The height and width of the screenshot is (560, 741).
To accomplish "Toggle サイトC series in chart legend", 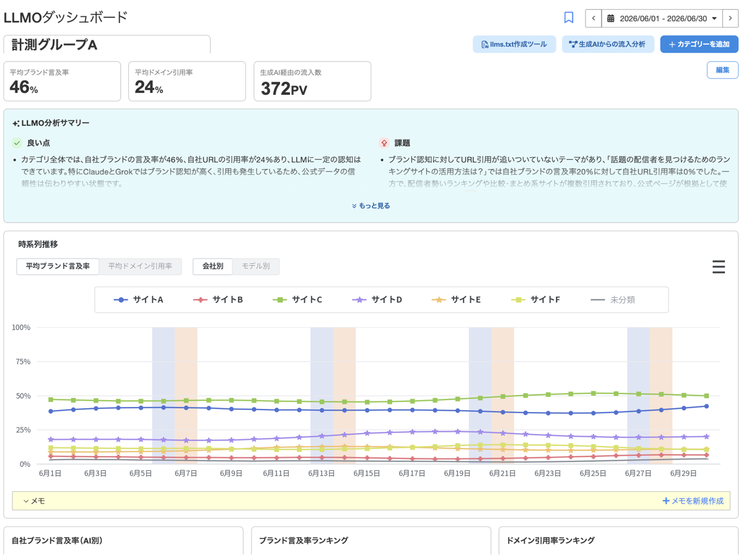I will (298, 300).
